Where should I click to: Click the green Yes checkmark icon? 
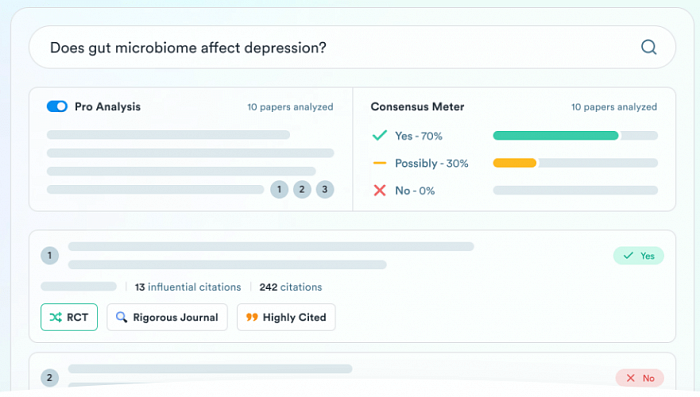[379, 135]
